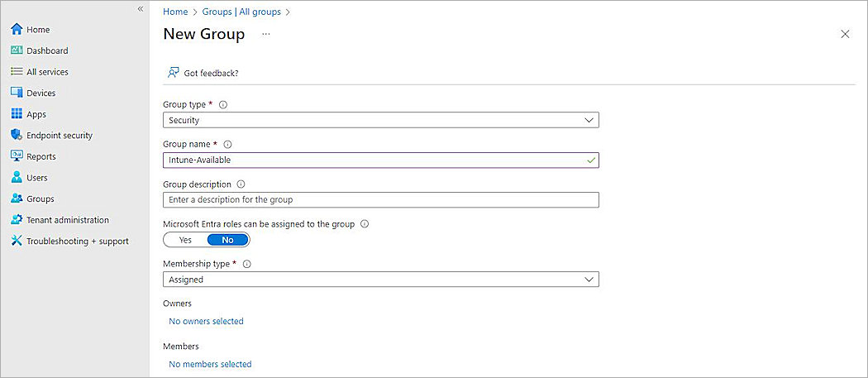Select No on Entra roles toggle

227,240
